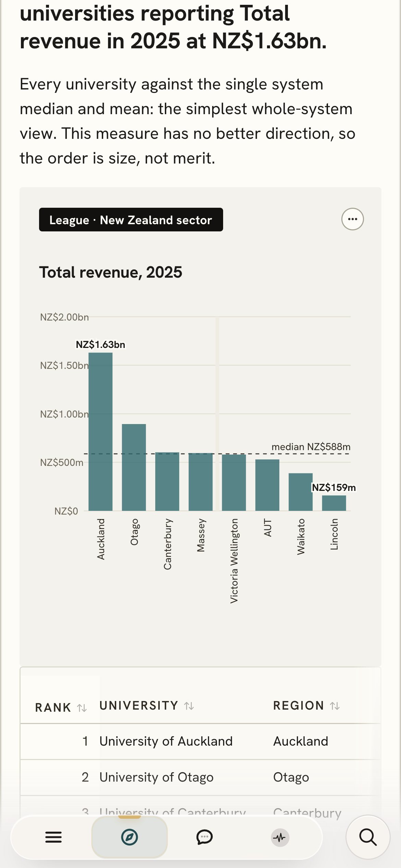Screen dimensions: 401x868
Task: Click the League · New Zealand sector badge
Action: tap(131, 219)
